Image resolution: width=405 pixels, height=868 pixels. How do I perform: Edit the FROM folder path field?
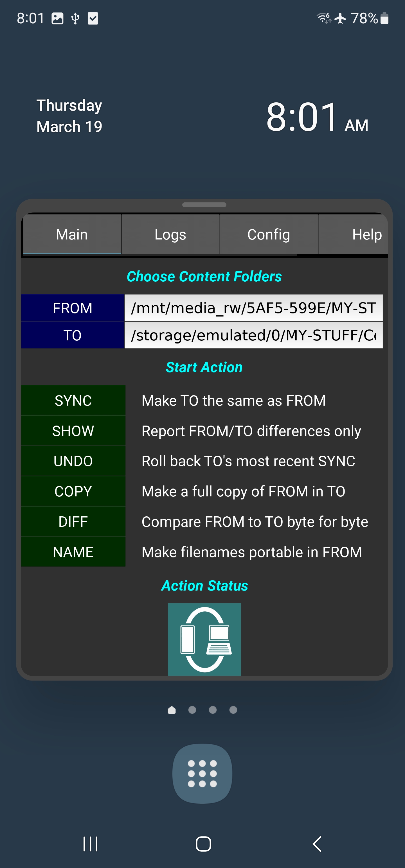(253, 308)
